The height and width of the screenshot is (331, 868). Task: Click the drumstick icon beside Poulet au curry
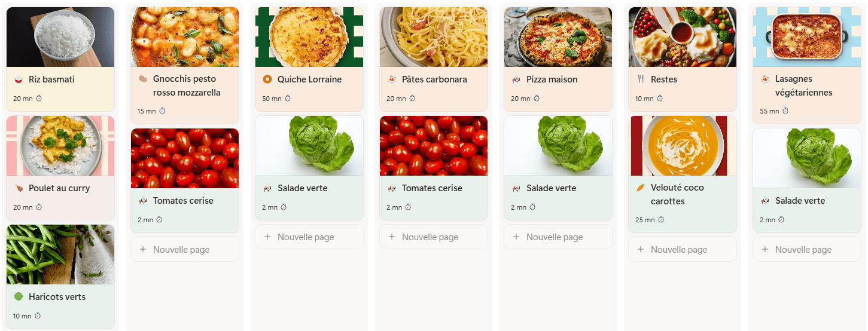point(19,188)
